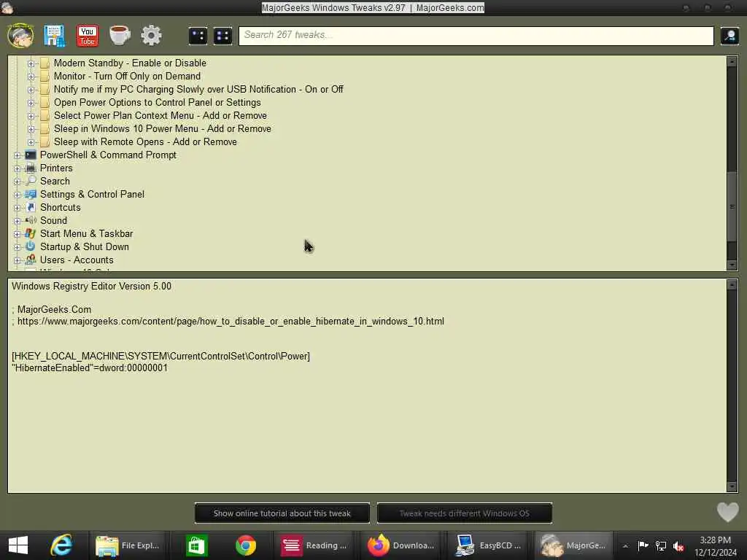This screenshot has height=560, width=747.
Task: Click the tree scrollbar up arrow
Action: (x=732, y=61)
